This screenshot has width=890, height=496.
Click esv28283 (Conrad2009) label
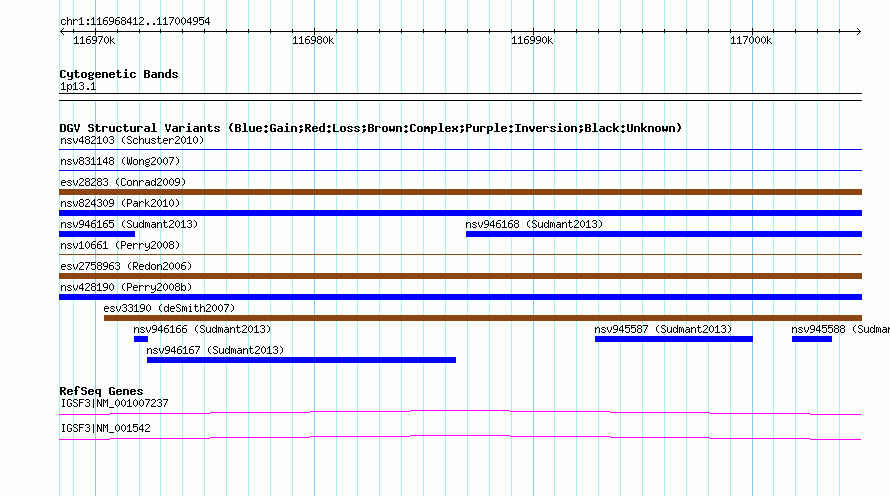pyautogui.click(x=123, y=182)
